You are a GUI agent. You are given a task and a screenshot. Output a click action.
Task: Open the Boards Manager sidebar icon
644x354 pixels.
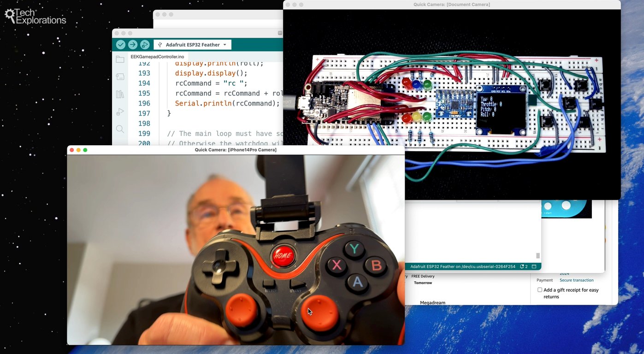120,77
